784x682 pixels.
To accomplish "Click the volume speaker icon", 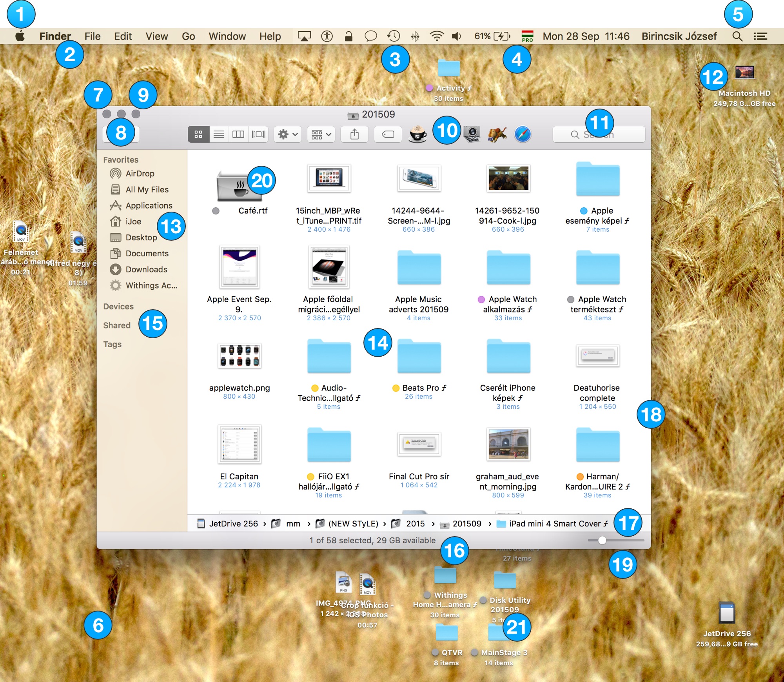I will click(456, 36).
